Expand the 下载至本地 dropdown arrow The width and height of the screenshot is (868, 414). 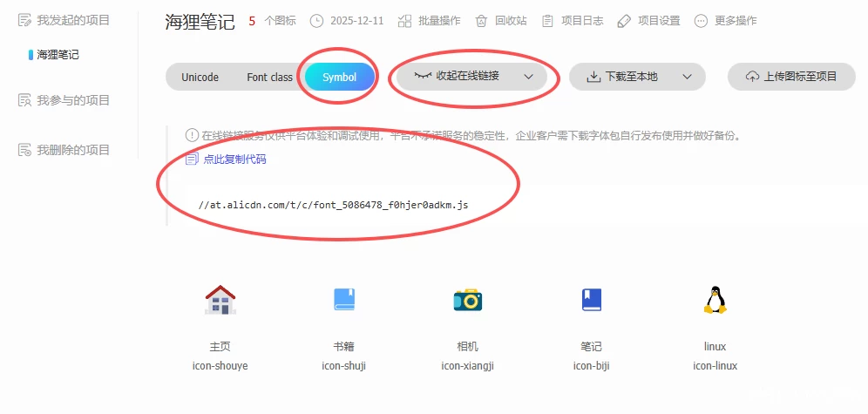point(688,77)
